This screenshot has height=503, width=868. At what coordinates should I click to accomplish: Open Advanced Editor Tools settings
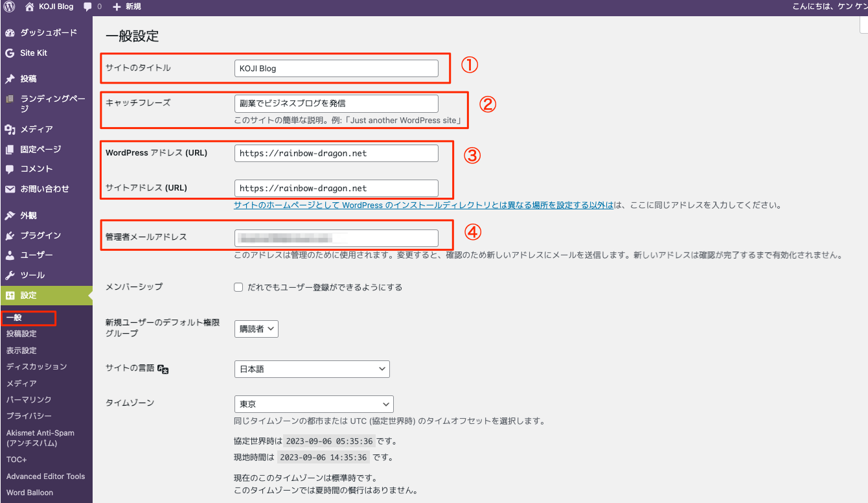point(46,476)
